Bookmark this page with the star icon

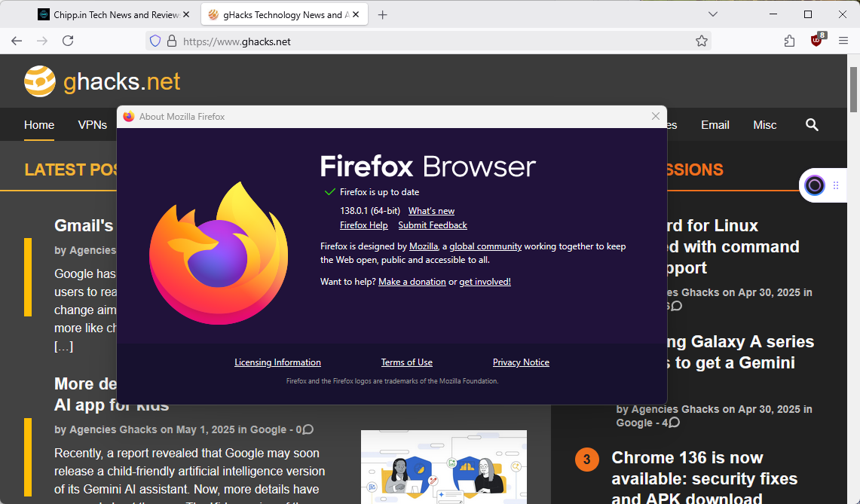[702, 41]
